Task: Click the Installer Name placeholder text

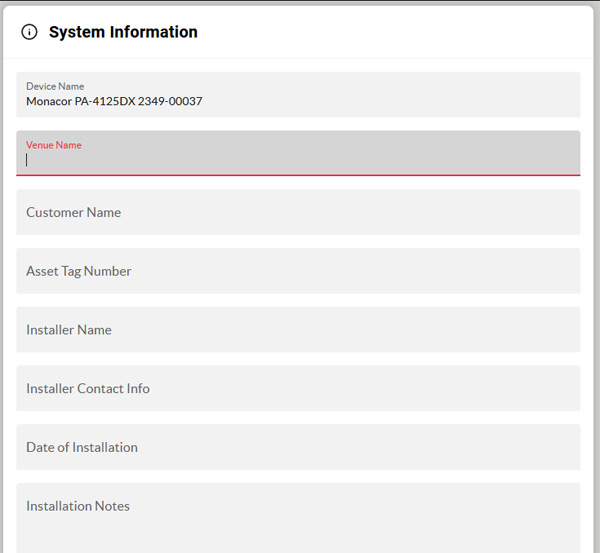Action: (x=69, y=330)
